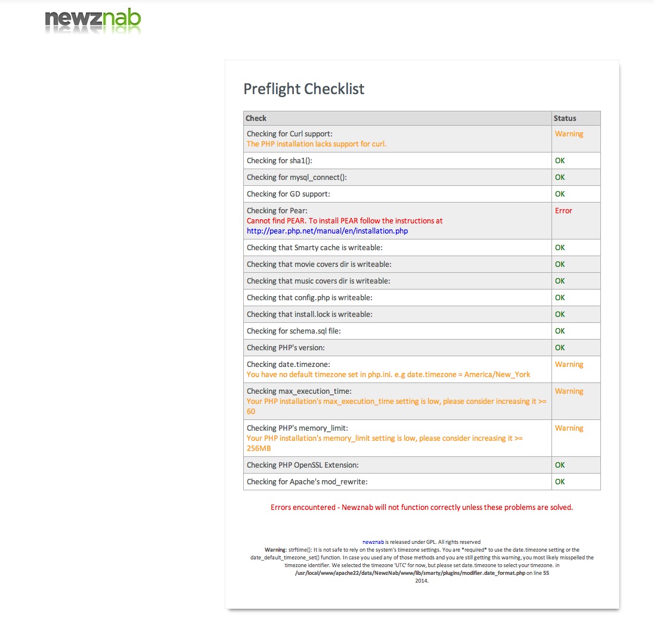Select the red 'Errors encountered' notice
Screen dimensions: 654x644
tap(421, 508)
